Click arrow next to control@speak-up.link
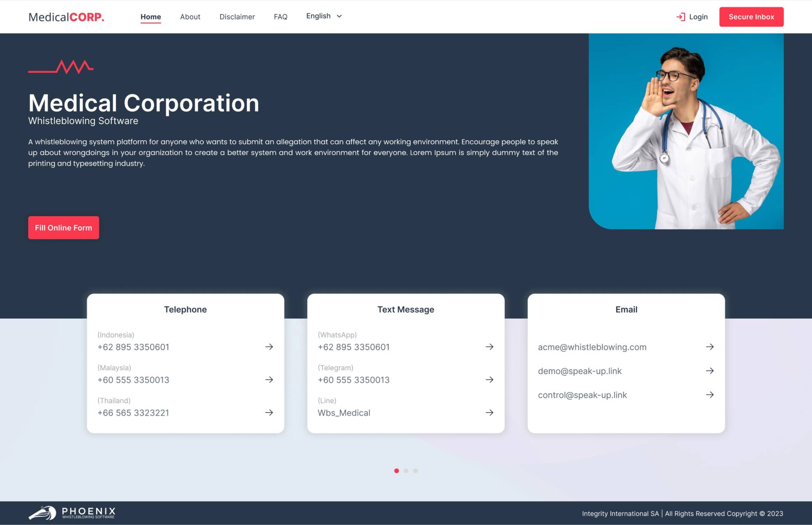This screenshot has width=812, height=525. coord(709,395)
